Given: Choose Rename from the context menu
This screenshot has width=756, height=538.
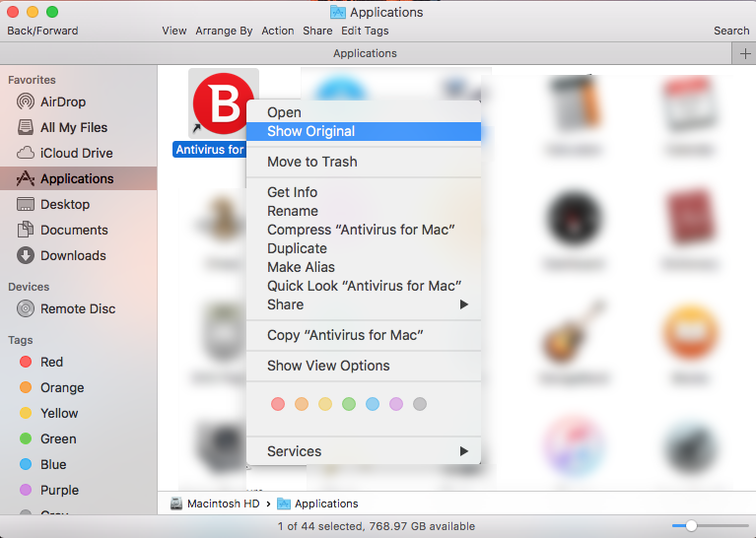Looking at the screenshot, I should click(364, 211).
